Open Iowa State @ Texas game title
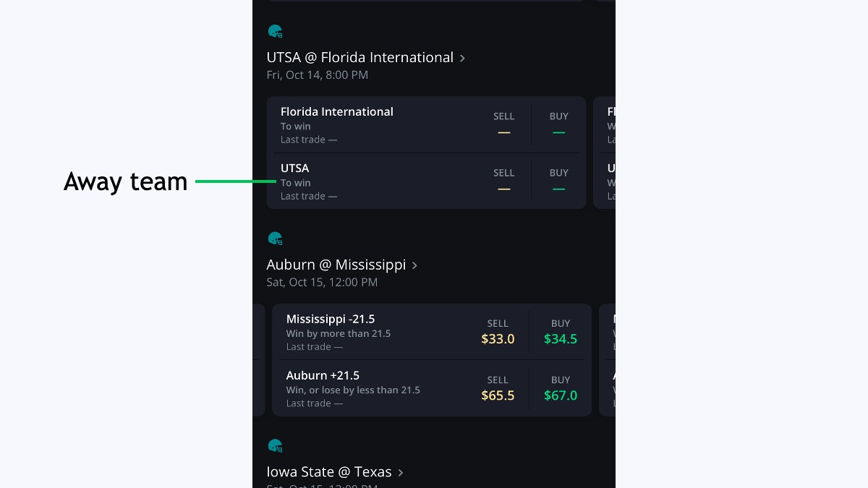This screenshot has width=868, height=488. tap(328, 473)
